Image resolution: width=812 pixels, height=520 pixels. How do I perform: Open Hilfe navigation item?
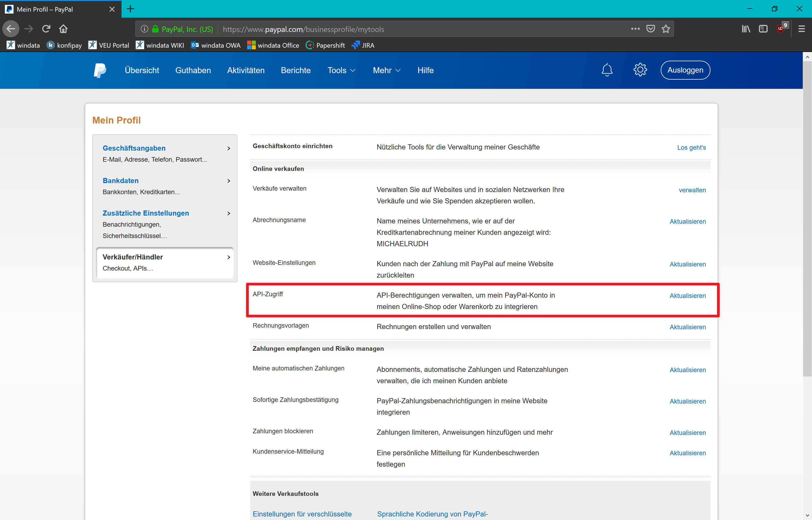(425, 70)
